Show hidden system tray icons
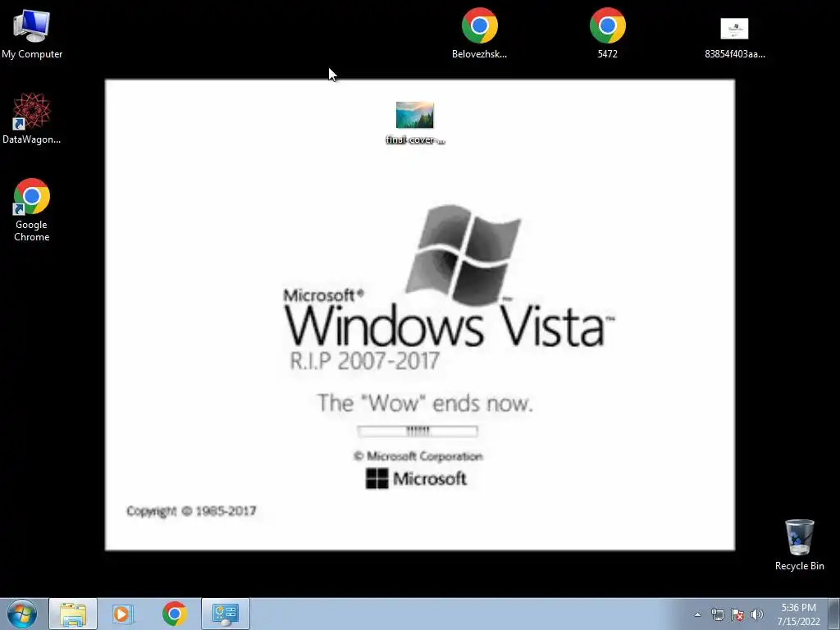Viewport: 840px width, 630px height. click(x=697, y=614)
